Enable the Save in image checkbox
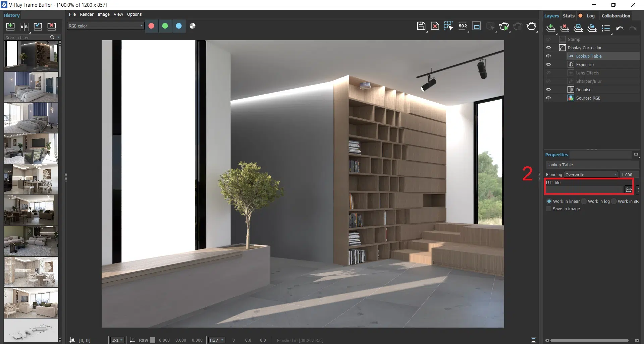The width and height of the screenshot is (644, 344). [549, 209]
